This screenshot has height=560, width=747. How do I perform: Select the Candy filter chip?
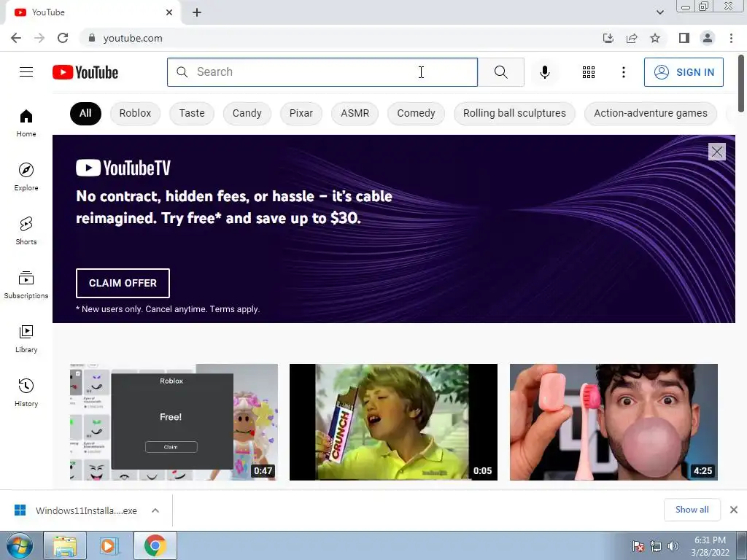point(247,113)
